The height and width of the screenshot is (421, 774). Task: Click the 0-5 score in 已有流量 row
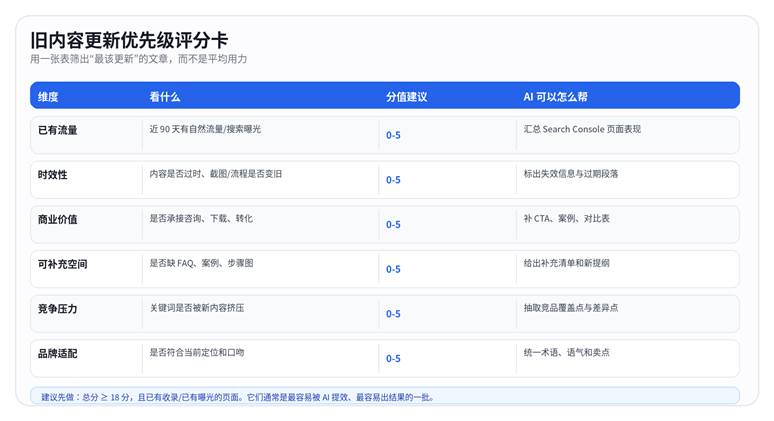(393, 135)
